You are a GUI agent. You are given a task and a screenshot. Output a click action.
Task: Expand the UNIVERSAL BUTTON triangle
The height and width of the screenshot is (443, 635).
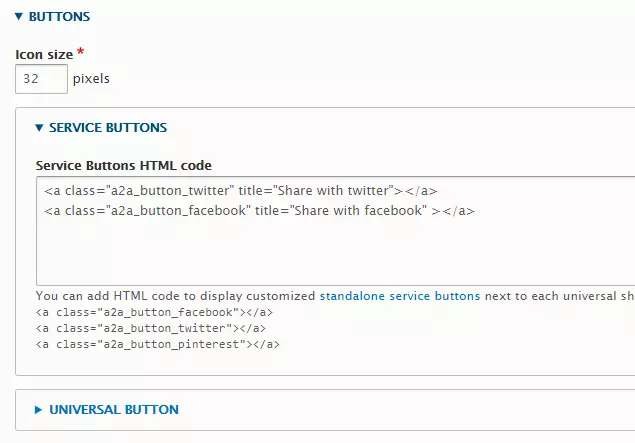point(39,410)
